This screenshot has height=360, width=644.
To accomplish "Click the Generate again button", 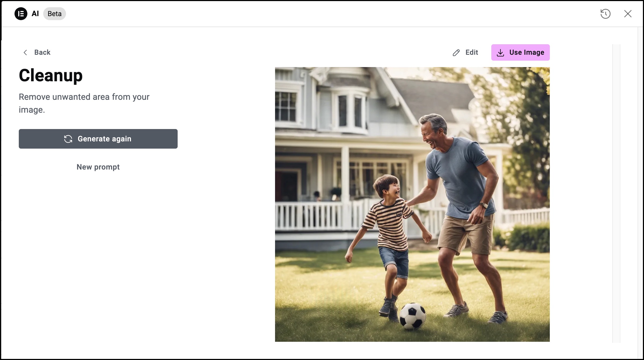I will (x=98, y=138).
